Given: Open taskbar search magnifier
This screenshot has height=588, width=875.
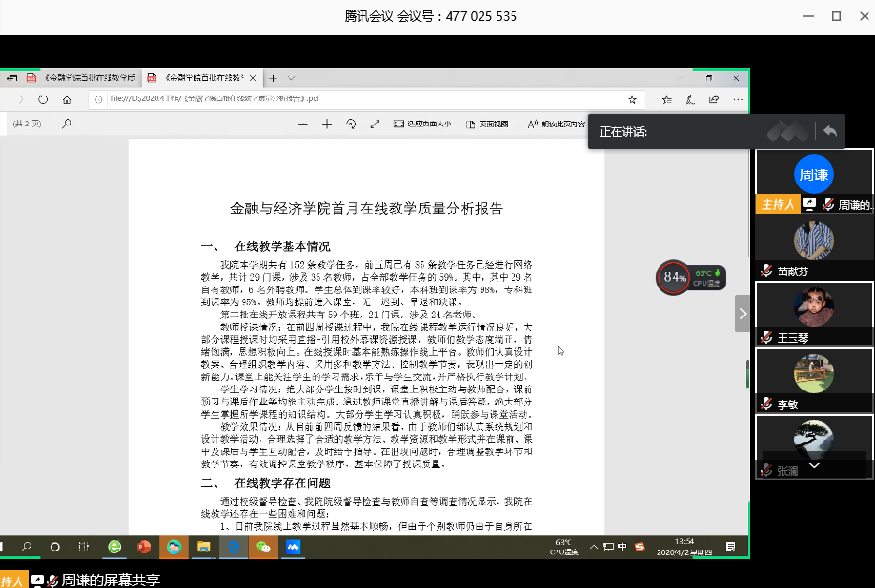Looking at the screenshot, I should [x=26, y=547].
